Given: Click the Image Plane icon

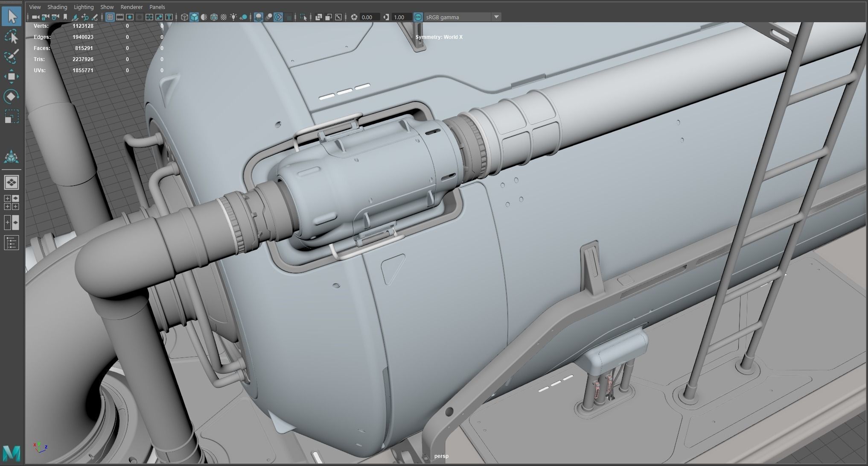Looking at the screenshot, I should (75, 17).
